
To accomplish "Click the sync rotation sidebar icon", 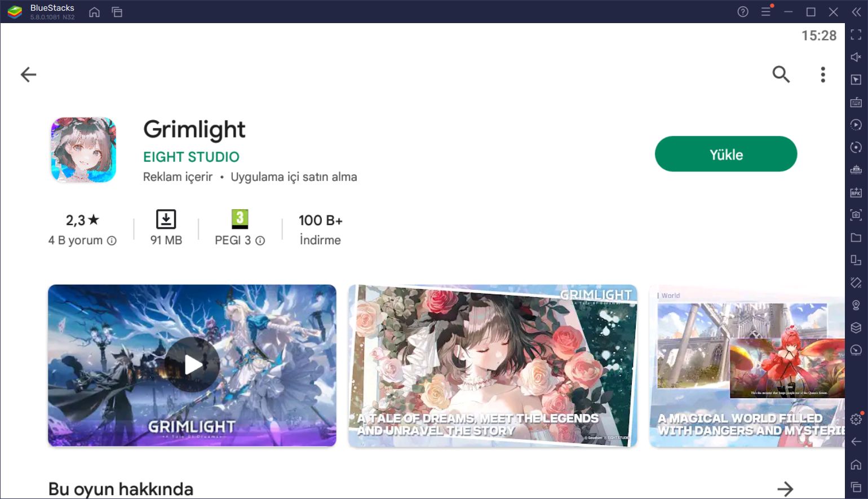I will [x=856, y=147].
